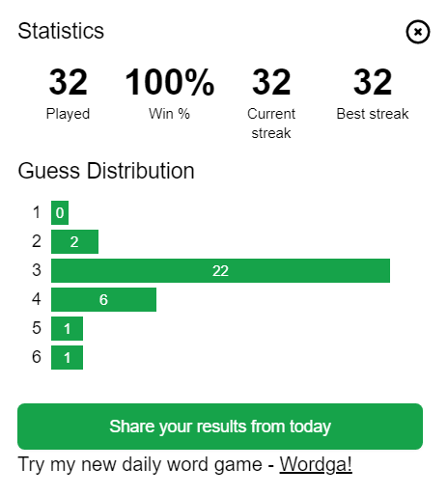The width and height of the screenshot is (448, 496).
Task: Click the bar showing 2 for guess 2
Action: pos(74,241)
